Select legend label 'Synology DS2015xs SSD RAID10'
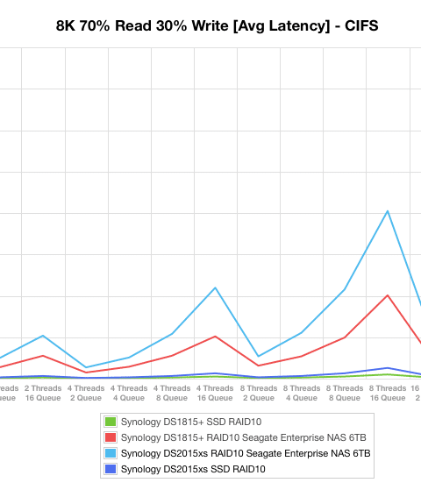The image size is (421, 504). [193, 469]
